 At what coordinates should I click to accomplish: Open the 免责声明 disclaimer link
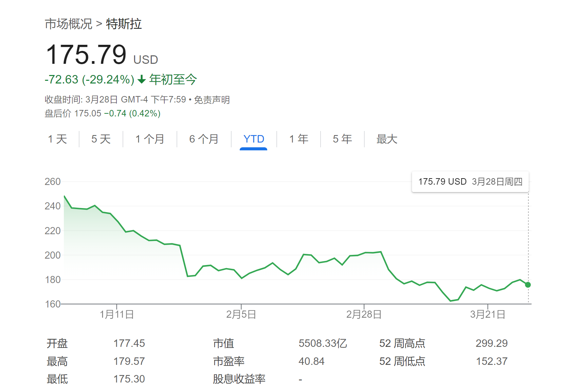click(212, 100)
